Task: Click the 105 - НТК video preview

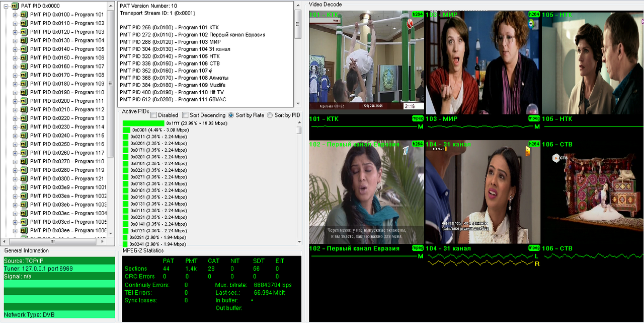Action: pos(593,62)
